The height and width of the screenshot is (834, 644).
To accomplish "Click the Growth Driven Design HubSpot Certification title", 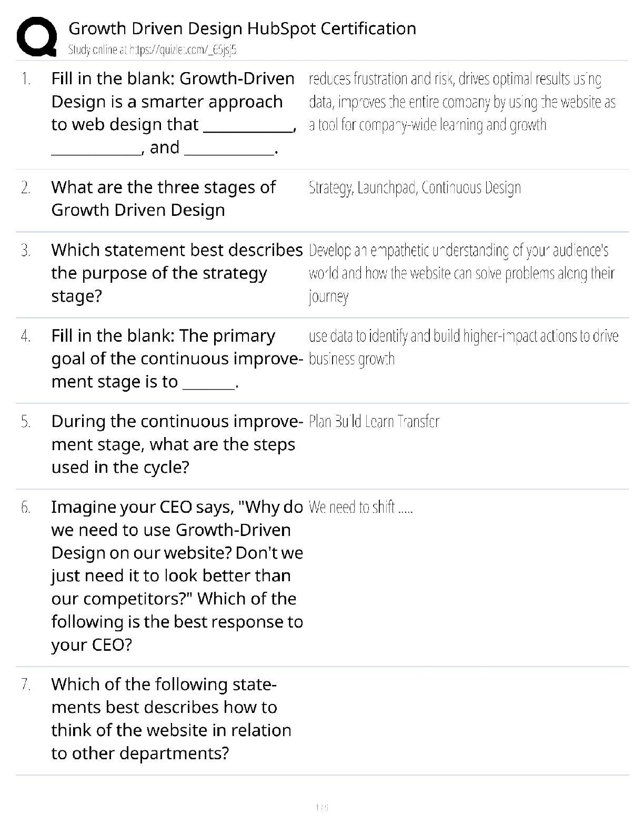I will click(242, 28).
